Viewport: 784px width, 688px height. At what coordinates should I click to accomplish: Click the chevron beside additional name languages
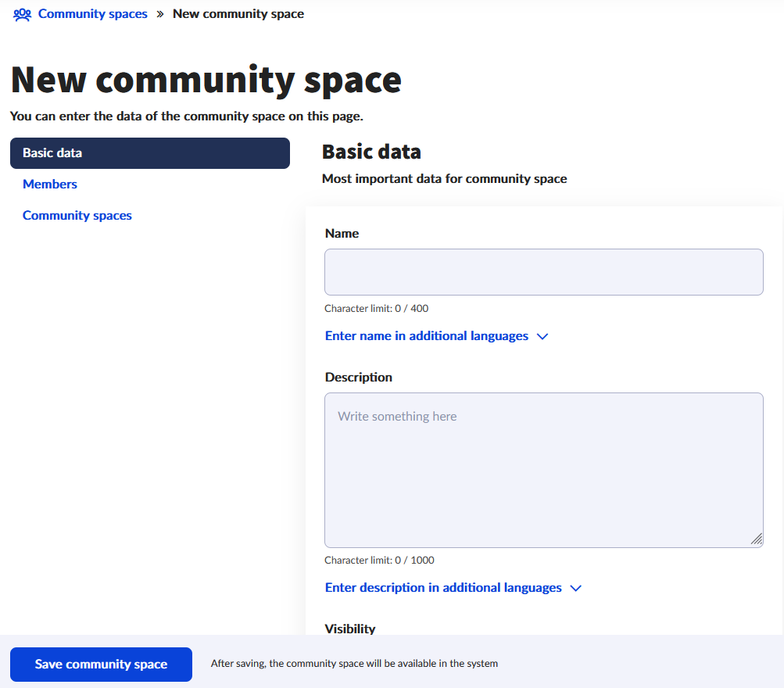542,336
